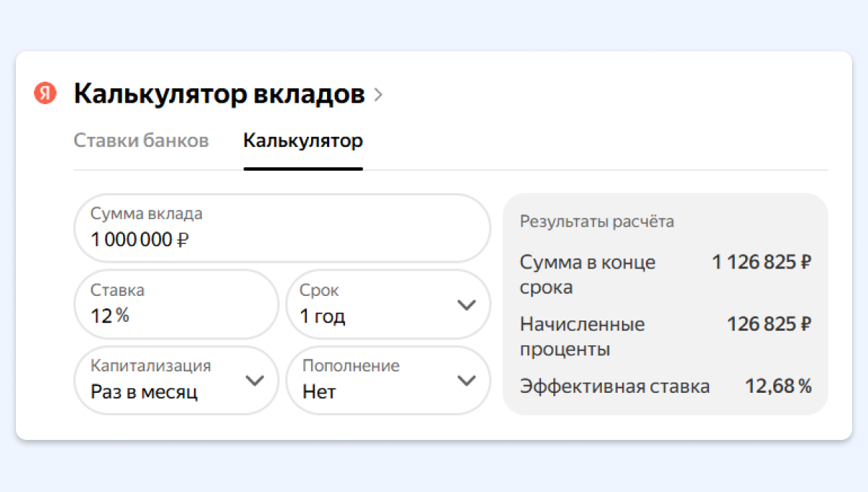Screen dimensions: 868x492
Task: Click the 126 825 ₽ accrued interest value
Action: pyautogui.click(x=769, y=325)
